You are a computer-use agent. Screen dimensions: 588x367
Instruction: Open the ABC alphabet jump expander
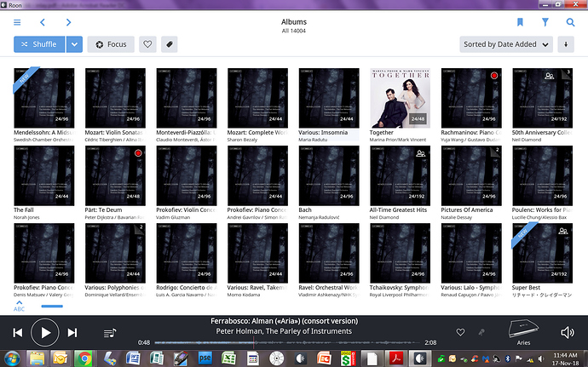pyautogui.click(x=19, y=306)
